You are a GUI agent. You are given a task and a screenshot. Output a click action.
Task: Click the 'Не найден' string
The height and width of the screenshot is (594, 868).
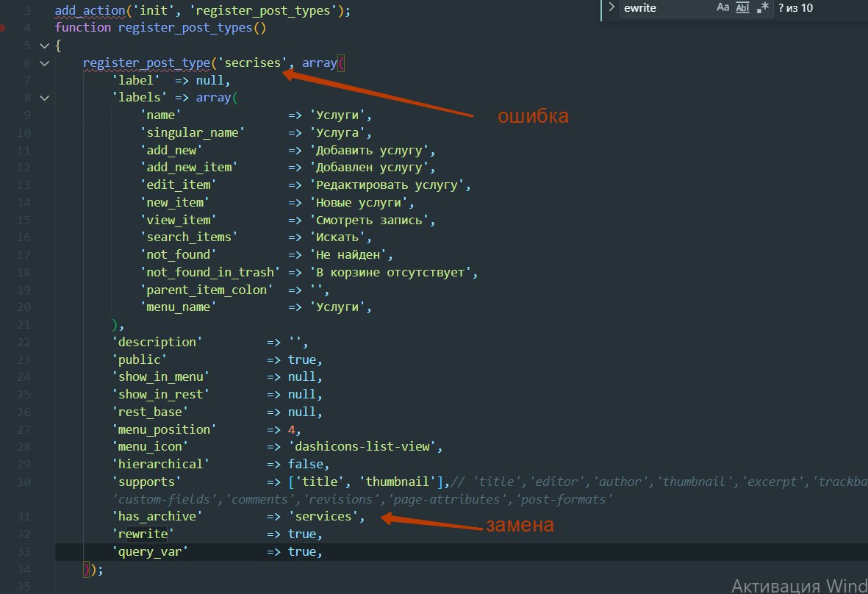click(348, 255)
